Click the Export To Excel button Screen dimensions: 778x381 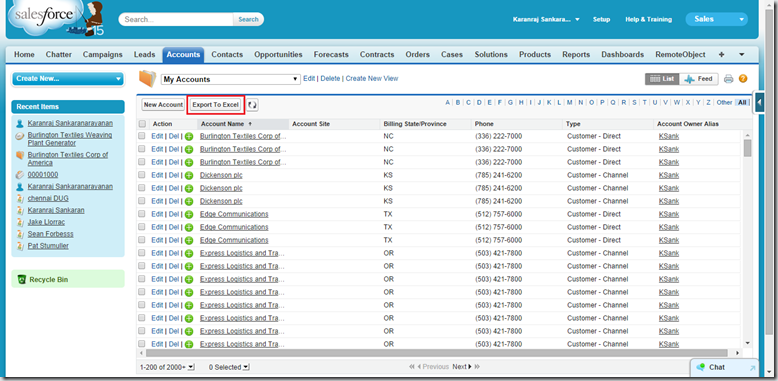[x=216, y=105]
